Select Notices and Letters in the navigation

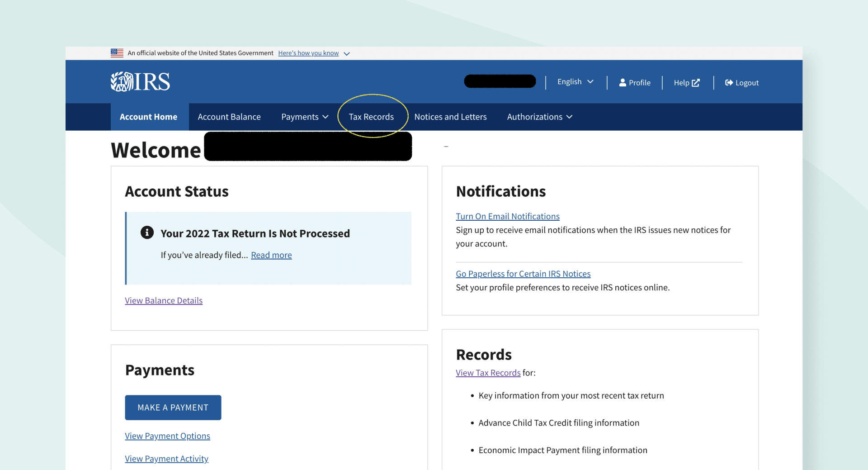point(450,117)
